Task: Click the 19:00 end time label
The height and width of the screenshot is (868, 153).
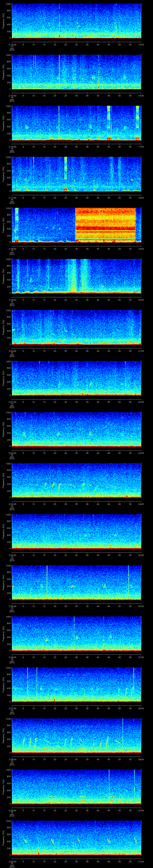Action: 141,248
